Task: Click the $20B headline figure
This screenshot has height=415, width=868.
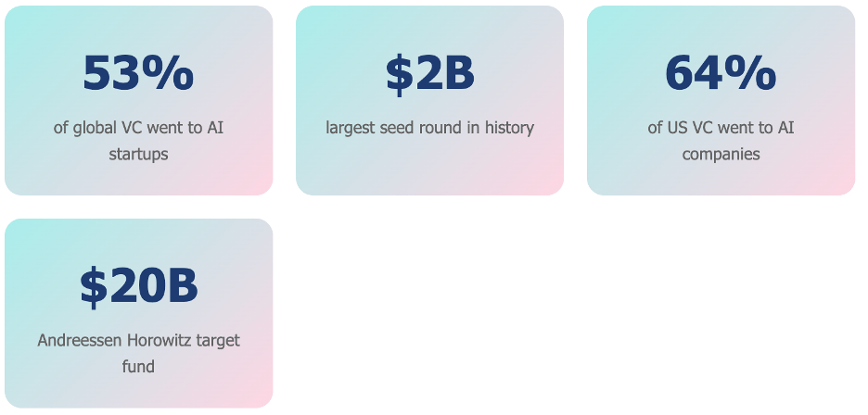Action: [138, 286]
